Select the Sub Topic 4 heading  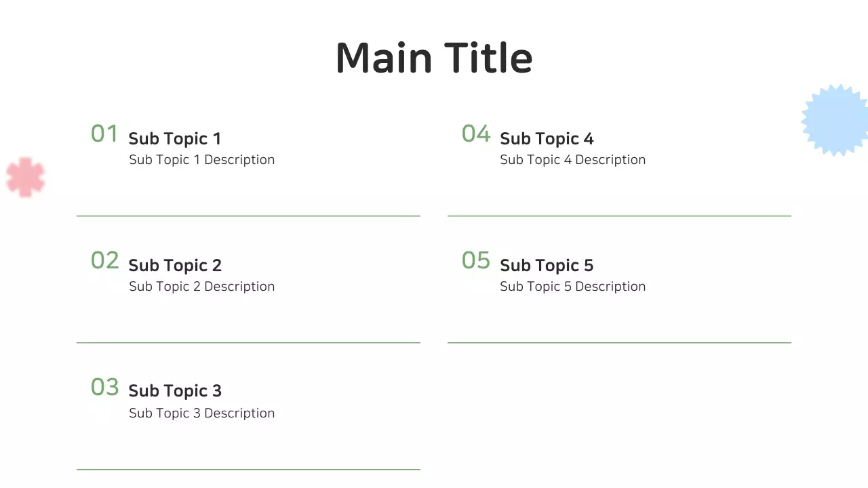[546, 139]
